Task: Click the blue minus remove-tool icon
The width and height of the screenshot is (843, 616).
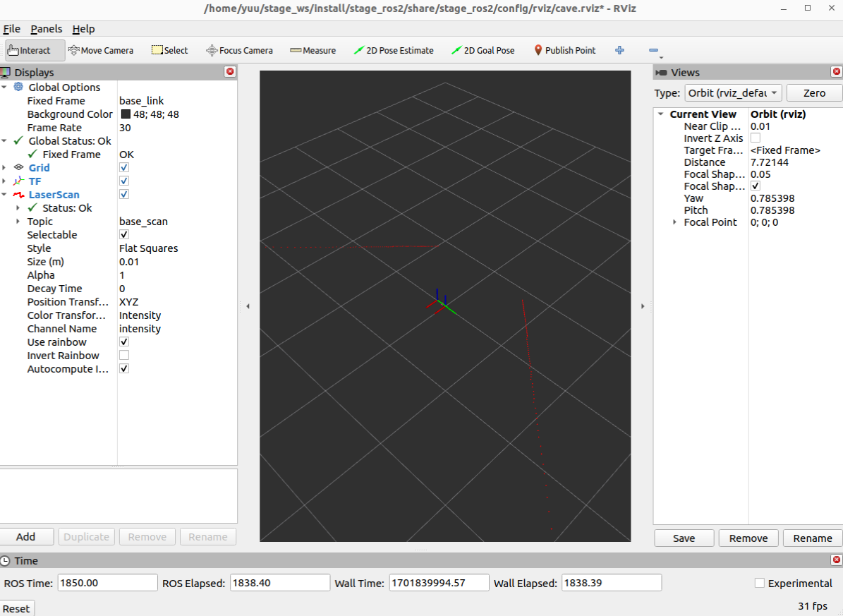Action: point(654,50)
